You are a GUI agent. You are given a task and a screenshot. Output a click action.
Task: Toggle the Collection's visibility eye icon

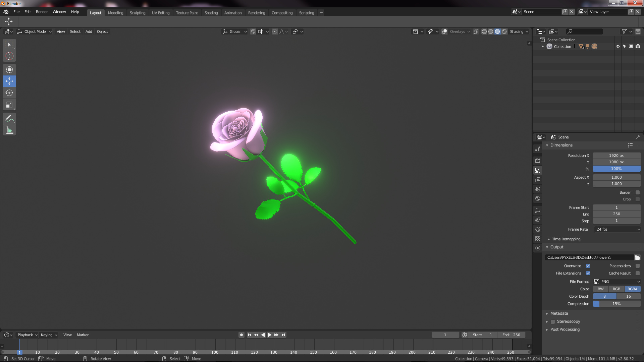618,46
